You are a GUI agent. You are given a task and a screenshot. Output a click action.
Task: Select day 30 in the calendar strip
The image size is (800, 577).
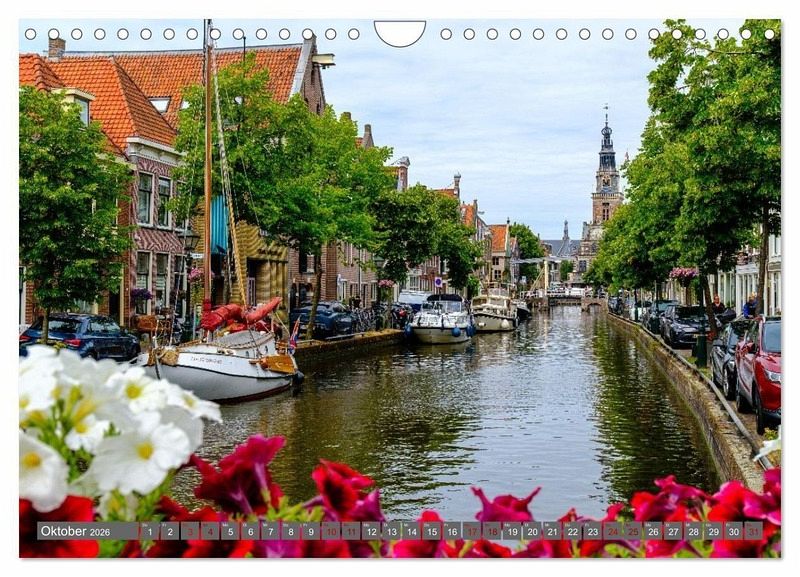point(734,531)
